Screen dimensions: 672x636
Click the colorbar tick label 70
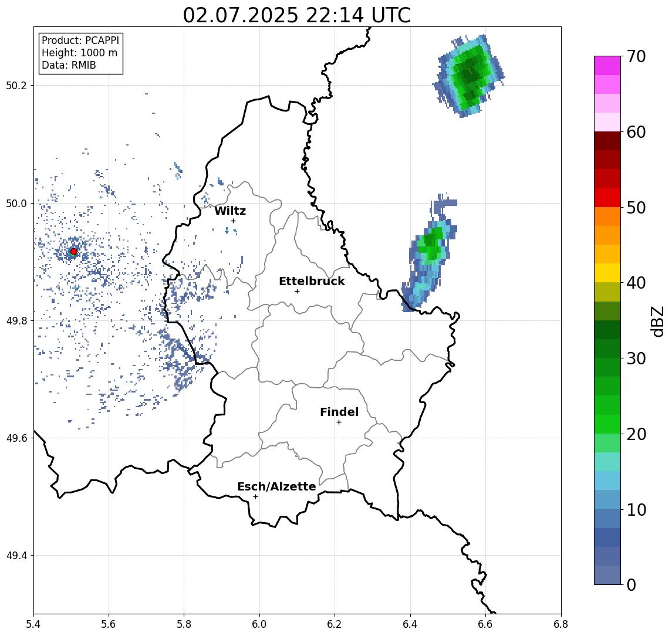(636, 56)
